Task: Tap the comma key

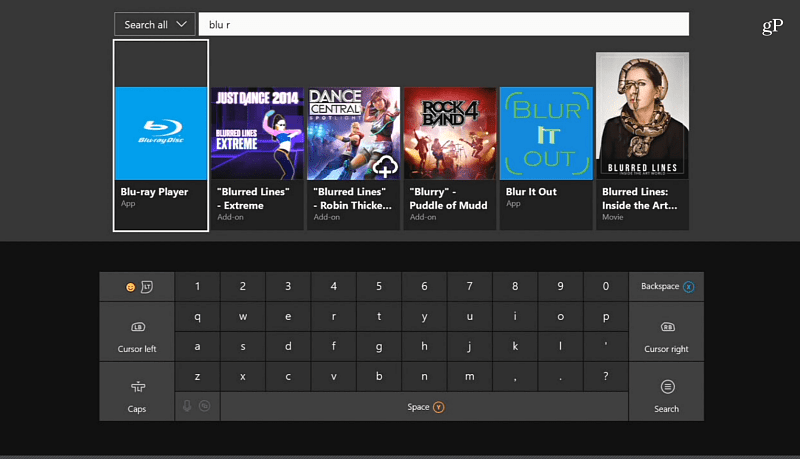Action: tap(515, 377)
